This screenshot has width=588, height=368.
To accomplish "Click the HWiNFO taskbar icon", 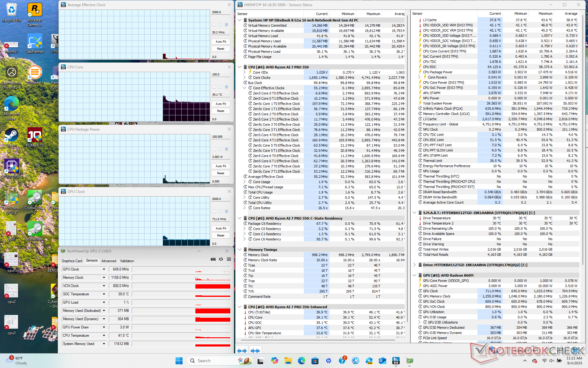I will click(396, 361).
